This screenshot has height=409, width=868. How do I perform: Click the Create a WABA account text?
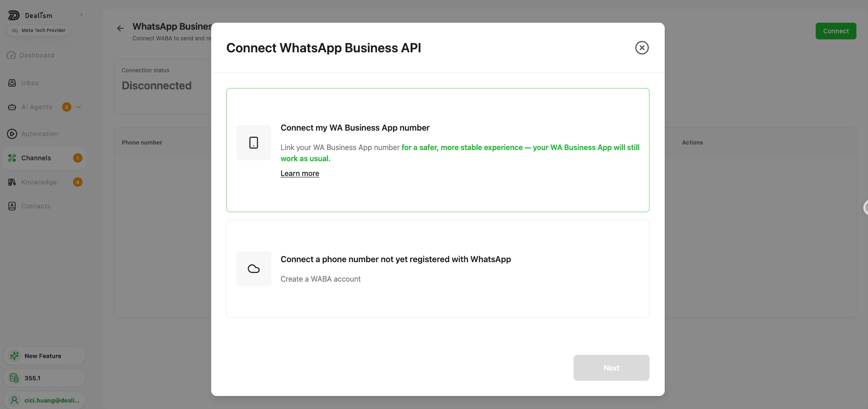(320, 279)
